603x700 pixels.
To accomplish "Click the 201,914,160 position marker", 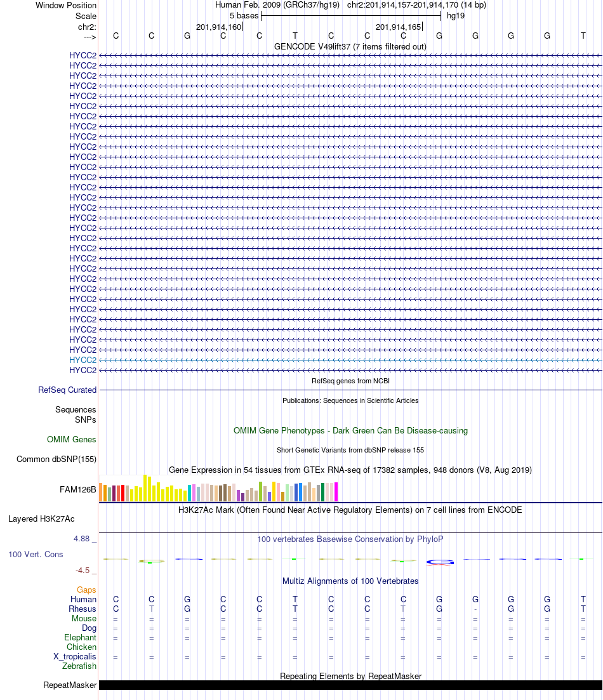I will pos(218,27).
